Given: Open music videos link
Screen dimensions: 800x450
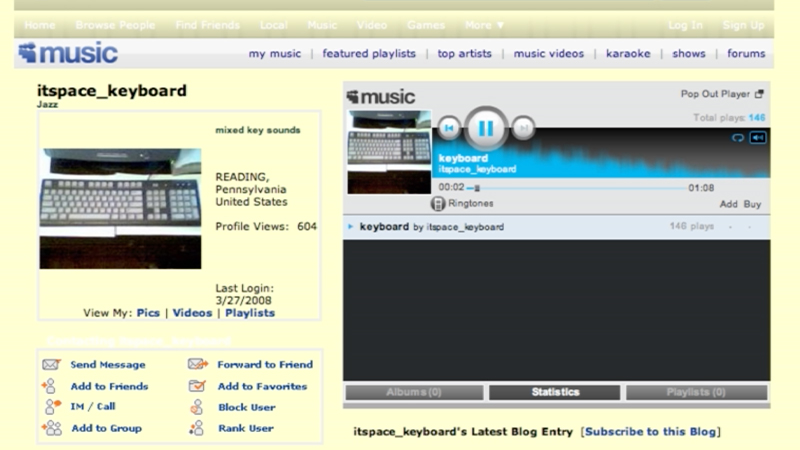Looking at the screenshot, I should click(548, 54).
